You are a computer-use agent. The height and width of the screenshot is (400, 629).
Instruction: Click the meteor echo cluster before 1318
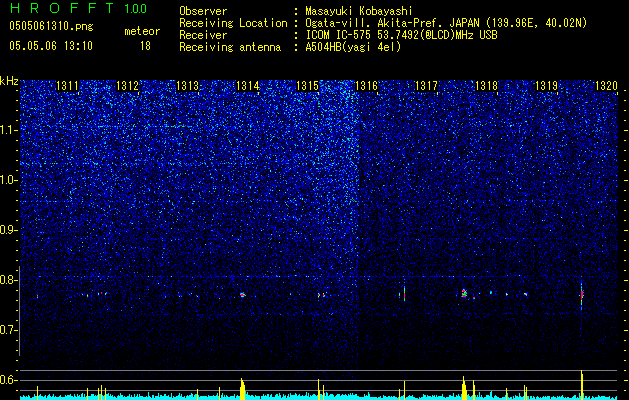tap(464, 293)
